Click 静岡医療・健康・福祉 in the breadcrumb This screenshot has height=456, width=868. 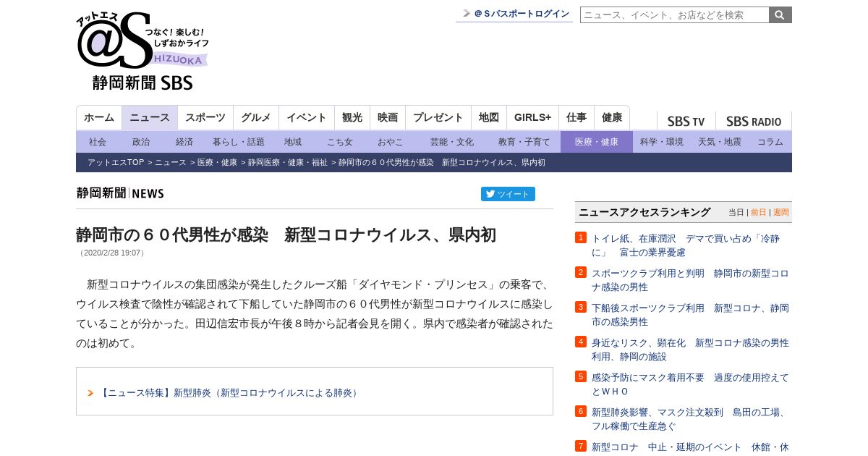click(288, 163)
